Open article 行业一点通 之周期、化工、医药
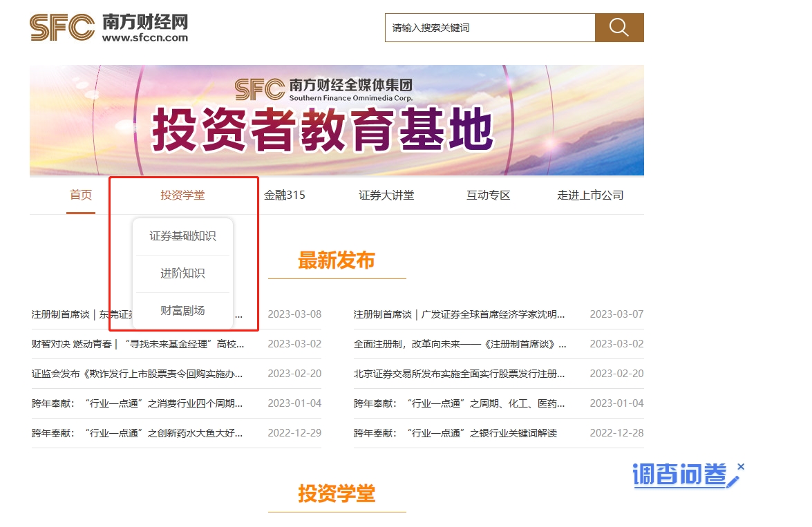Image resolution: width=812 pixels, height=527 pixels. point(460,403)
